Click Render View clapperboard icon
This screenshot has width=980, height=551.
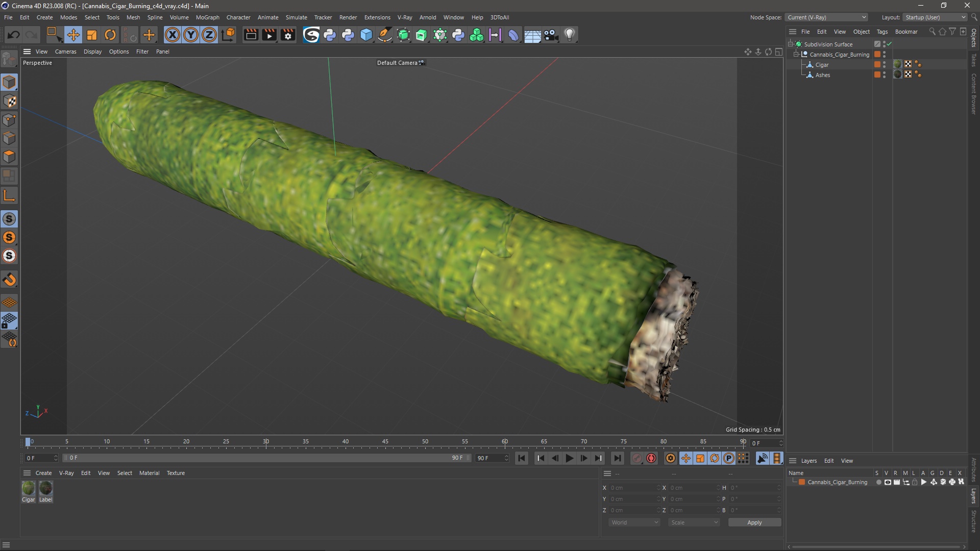click(x=251, y=35)
